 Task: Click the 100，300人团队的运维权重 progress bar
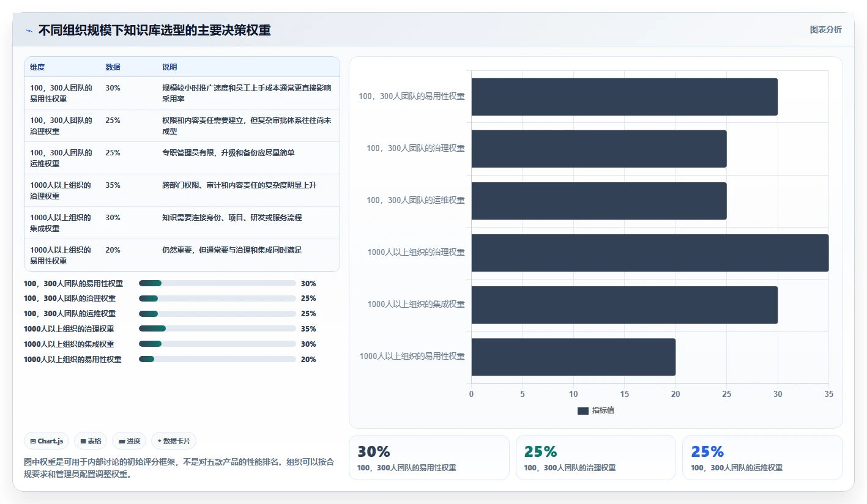tap(217, 313)
